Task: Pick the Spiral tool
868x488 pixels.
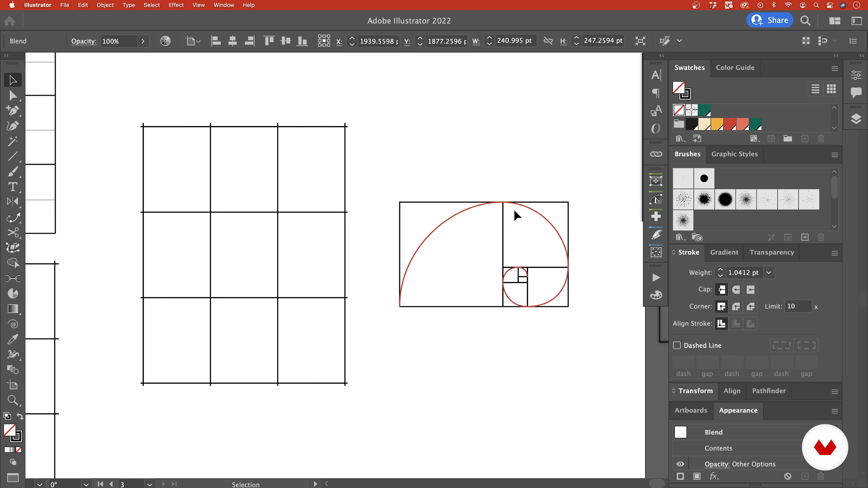Action: 13,324
